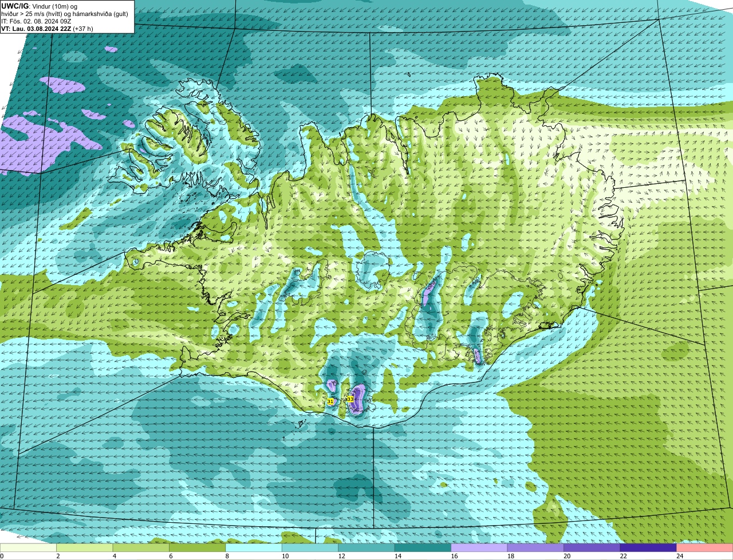Click the 16–18 m/s lavender legend swatch
The width and height of the screenshot is (733, 560).
coord(479,547)
